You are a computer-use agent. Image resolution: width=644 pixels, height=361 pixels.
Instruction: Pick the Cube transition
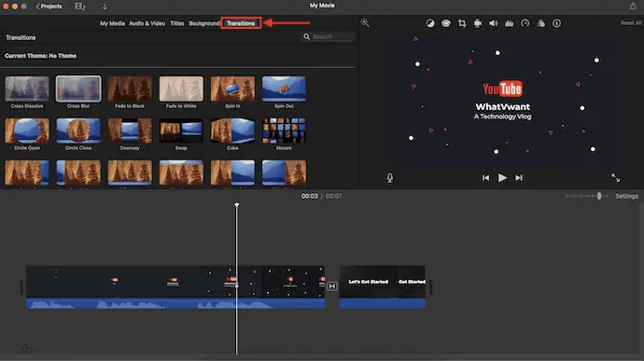tap(232, 131)
